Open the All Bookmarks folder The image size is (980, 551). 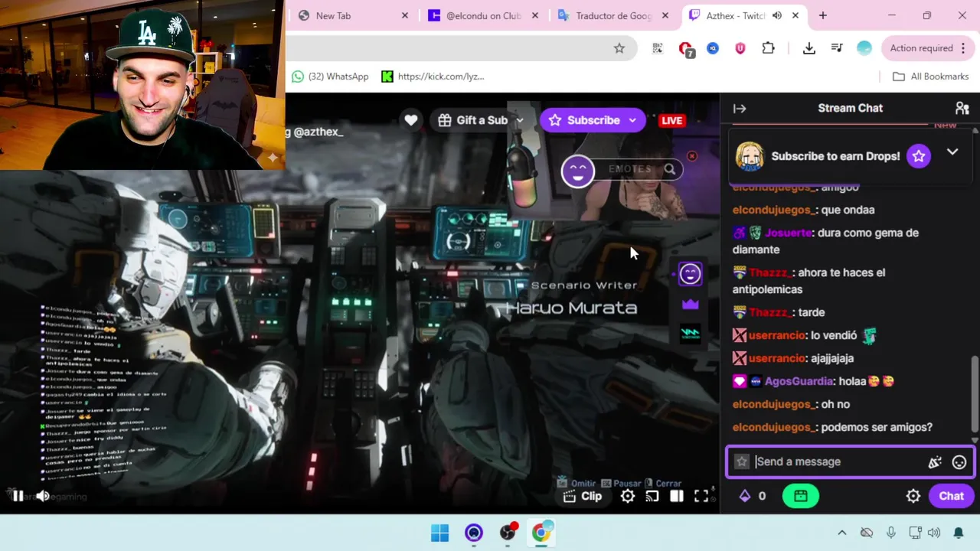coord(931,77)
